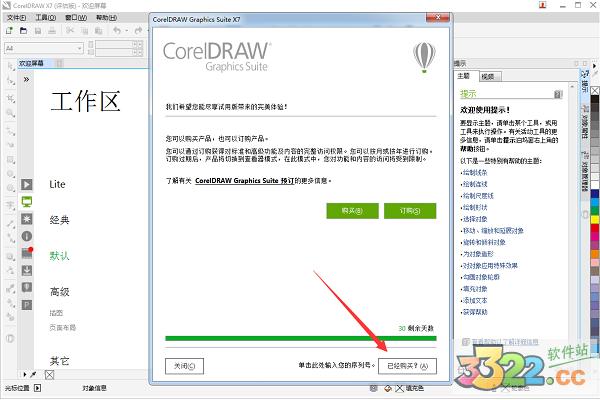Image resolution: width=600 pixels, height=400 pixels.
Task: Click the 已经购买?(A) button
Action: pos(408,366)
